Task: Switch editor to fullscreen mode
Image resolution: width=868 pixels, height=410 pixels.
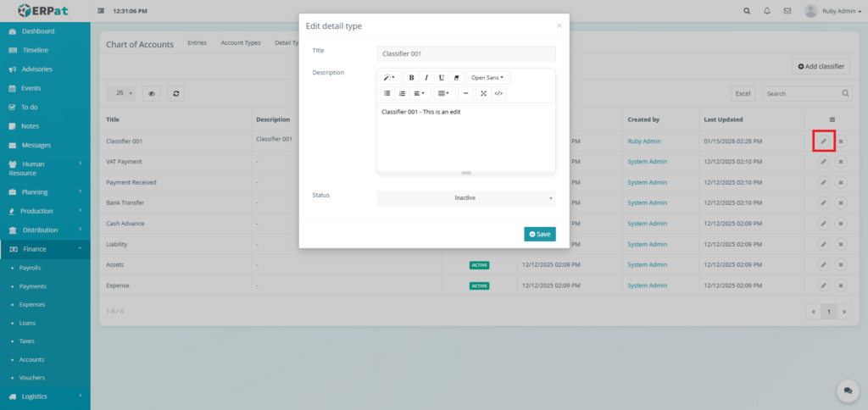Action: [x=483, y=93]
